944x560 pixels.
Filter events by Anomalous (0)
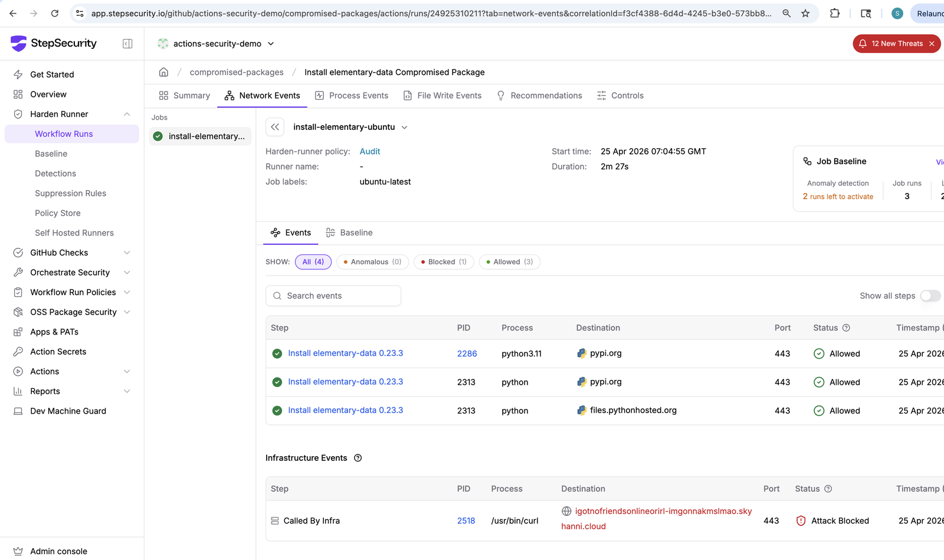(372, 262)
